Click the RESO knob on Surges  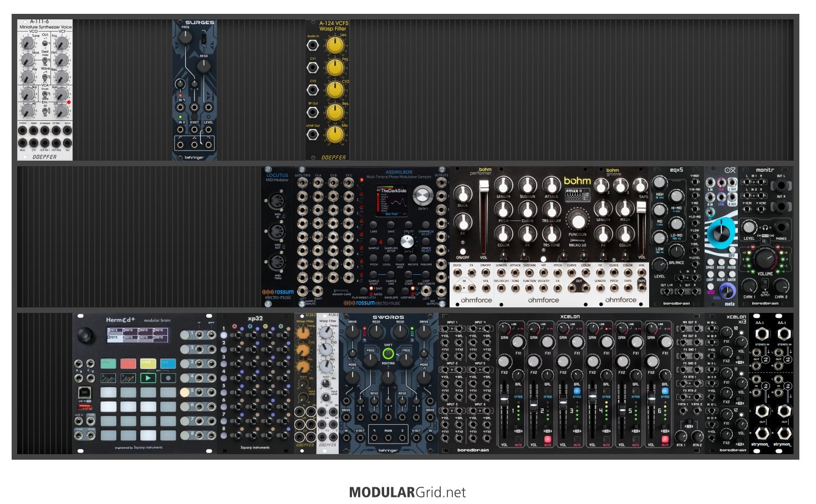(x=204, y=66)
